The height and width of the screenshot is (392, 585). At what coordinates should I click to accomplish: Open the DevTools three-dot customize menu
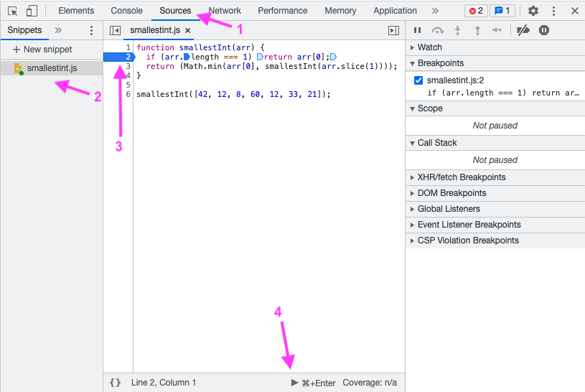tap(553, 11)
